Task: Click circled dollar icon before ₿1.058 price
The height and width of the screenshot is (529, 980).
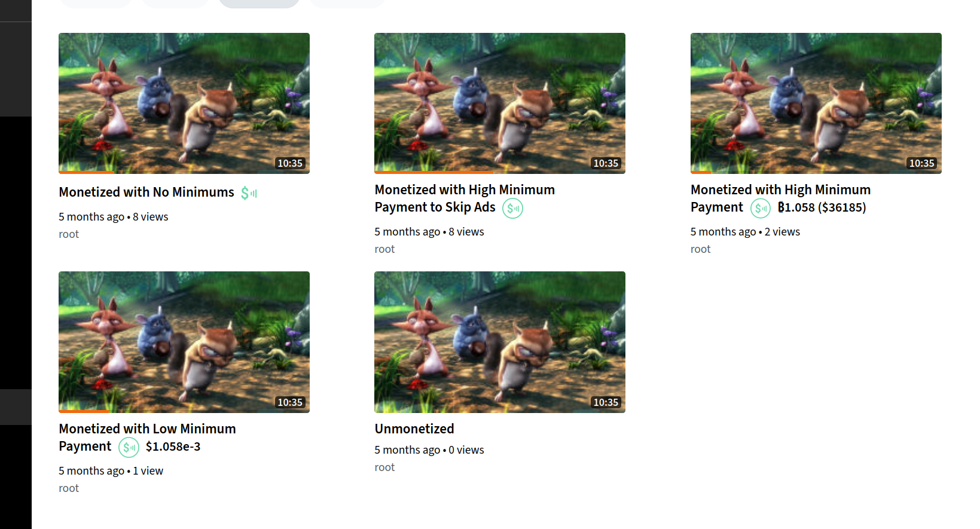Action: tap(761, 209)
